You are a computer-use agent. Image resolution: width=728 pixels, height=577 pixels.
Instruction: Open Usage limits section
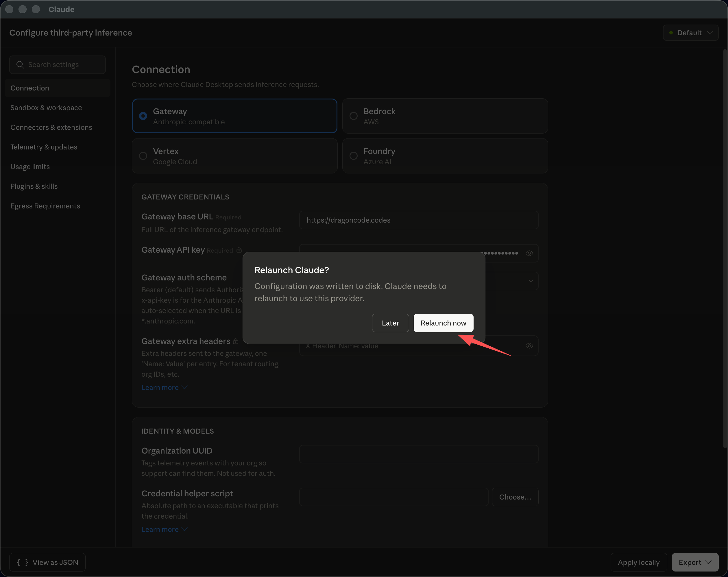[x=58, y=167]
